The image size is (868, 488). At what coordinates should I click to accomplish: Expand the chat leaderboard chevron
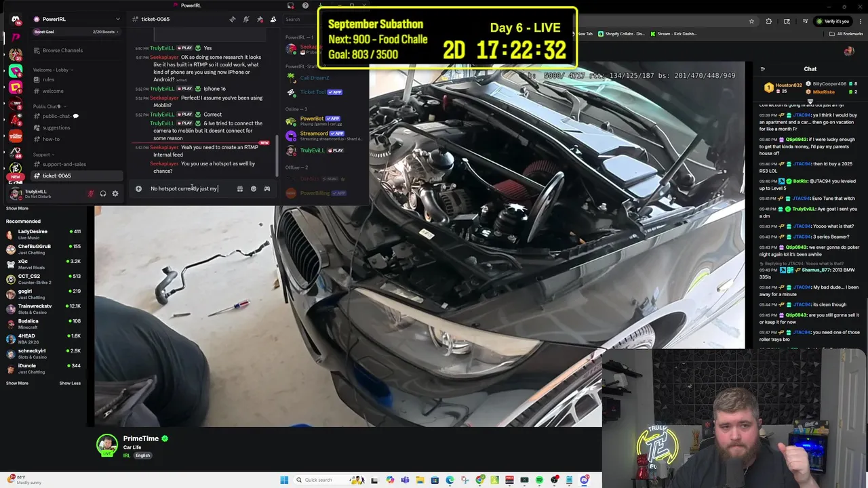pyautogui.click(x=810, y=100)
